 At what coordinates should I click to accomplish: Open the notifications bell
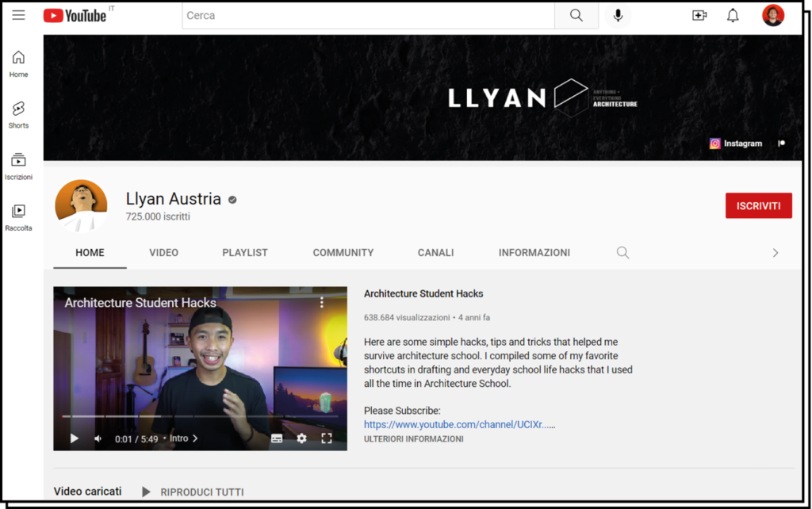coord(733,15)
